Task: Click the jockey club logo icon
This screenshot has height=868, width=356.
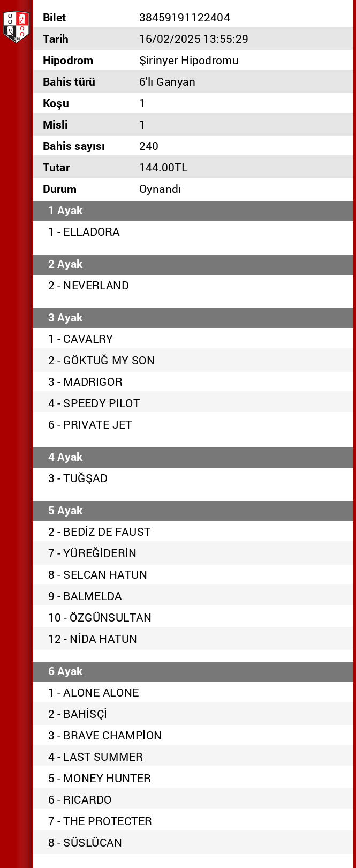Action: coord(16,26)
